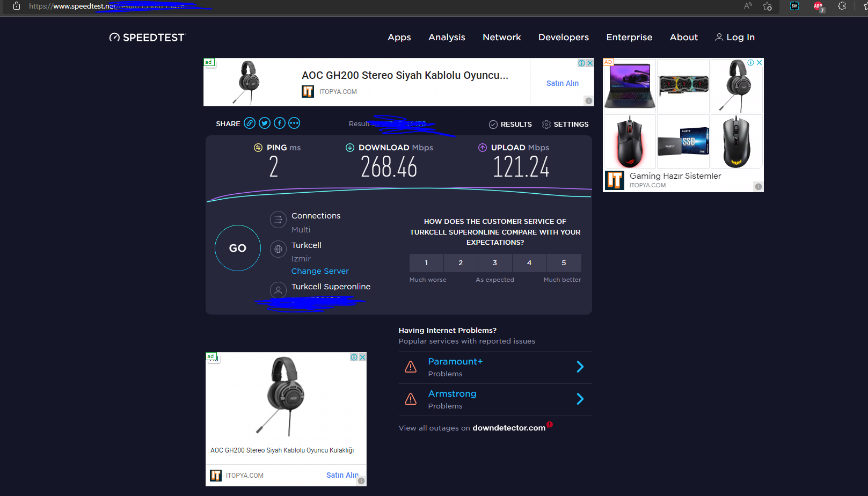Share the result on Twitter
The width and height of the screenshot is (868, 496).
click(x=265, y=123)
